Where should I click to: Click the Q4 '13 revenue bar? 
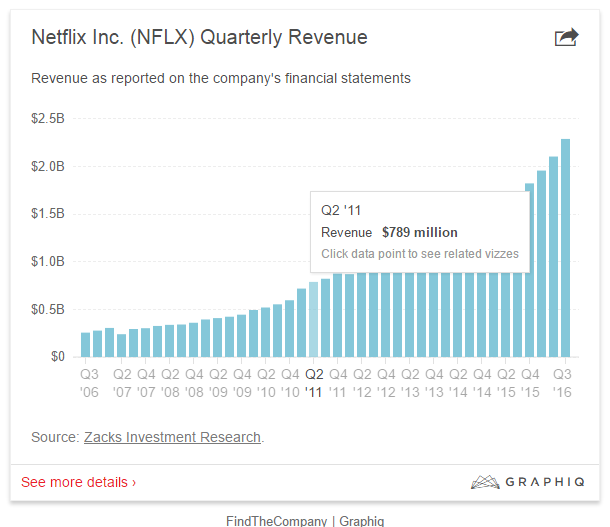coord(434,315)
